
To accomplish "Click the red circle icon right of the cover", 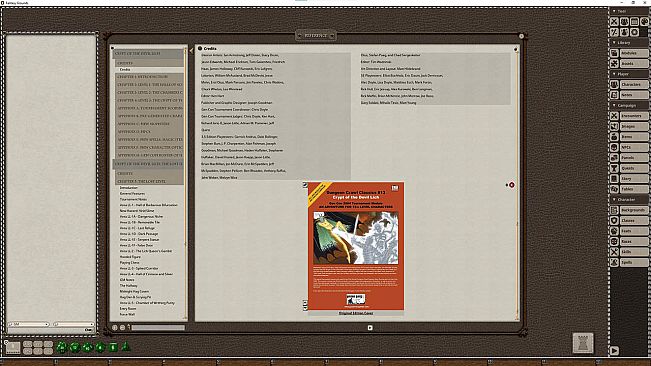I will tap(512, 185).
